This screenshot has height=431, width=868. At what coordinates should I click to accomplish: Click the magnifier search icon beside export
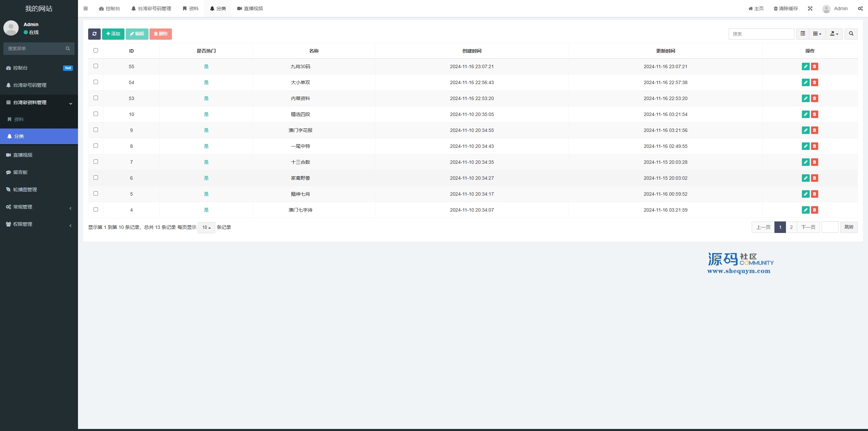851,34
